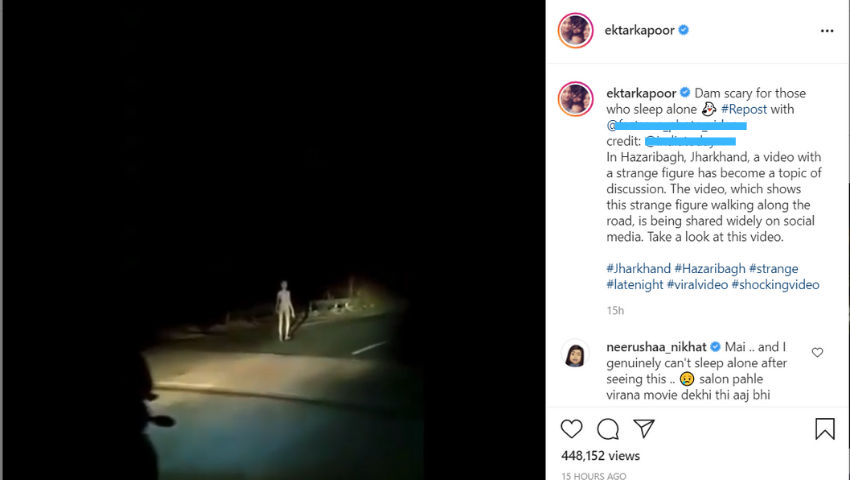Image resolution: width=850 pixels, height=480 pixels.
Task: Open the three-dot more options menu
Action: tap(827, 31)
